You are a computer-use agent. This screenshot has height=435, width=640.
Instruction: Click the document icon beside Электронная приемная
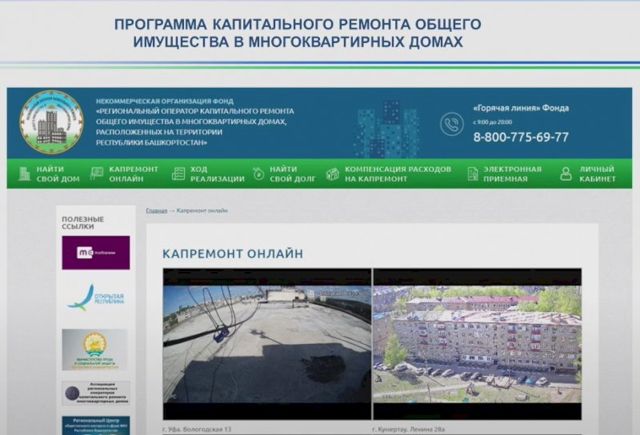point(472,174)
